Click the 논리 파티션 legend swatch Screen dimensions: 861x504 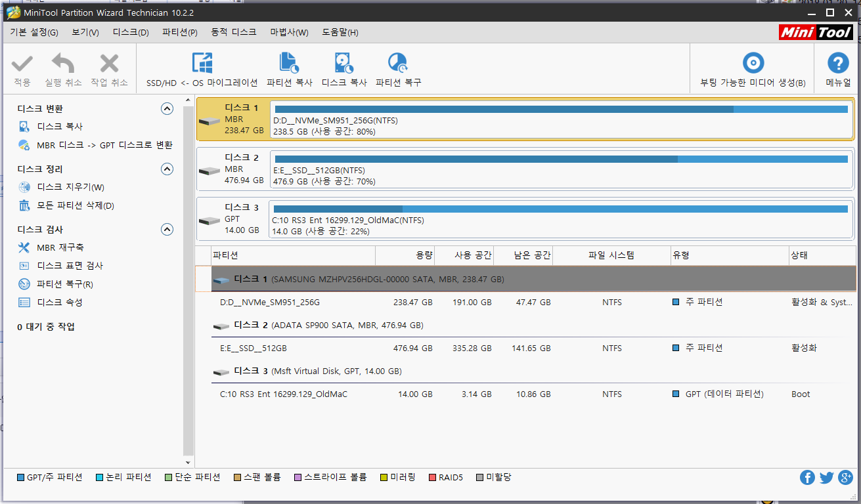[x=99, y=478]
